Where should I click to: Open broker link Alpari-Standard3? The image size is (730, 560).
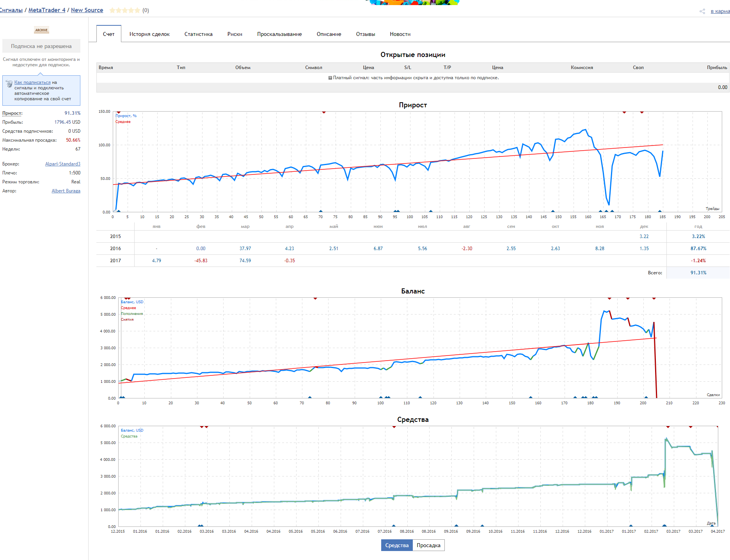[x=62, y=164]
